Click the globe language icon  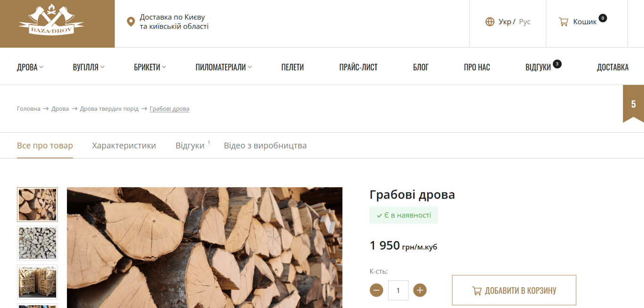[x=490, y=22]
